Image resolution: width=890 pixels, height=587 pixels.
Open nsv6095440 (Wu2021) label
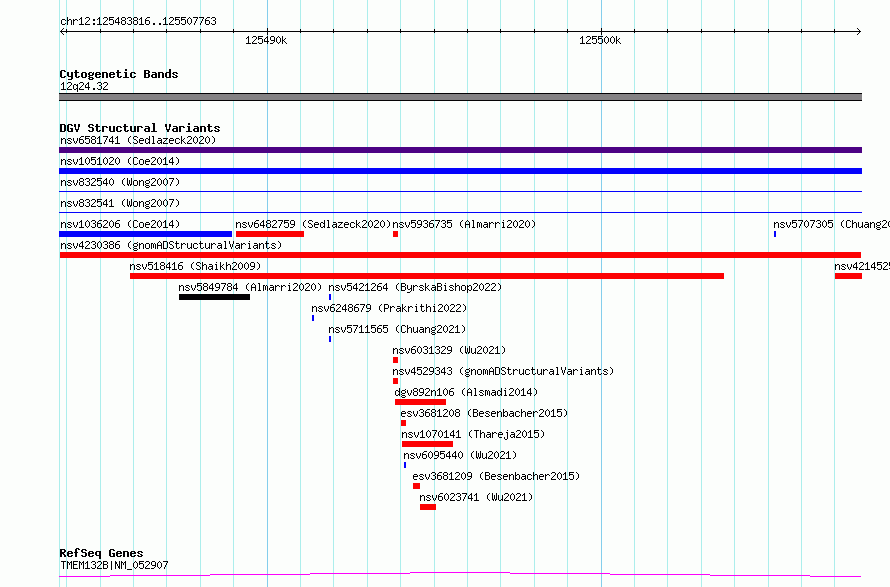[x=460, y=455]
